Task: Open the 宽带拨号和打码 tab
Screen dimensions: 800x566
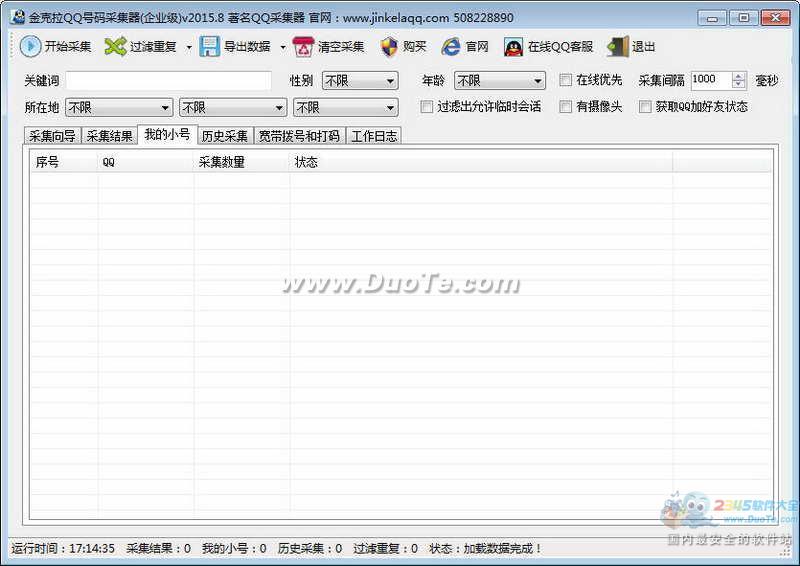Action: [x=299, y=136]
